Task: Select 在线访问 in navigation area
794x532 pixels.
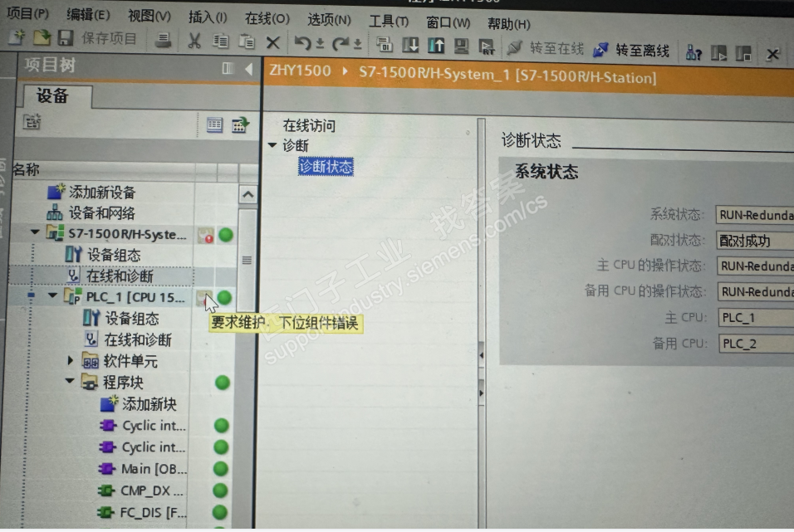Action: coord(309,125)
